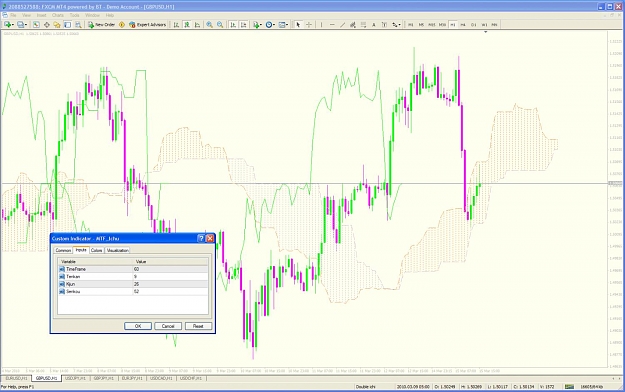Click the dialog's help question-mark button
Viewport: 625px width, 392px height.
click(201, 238)
